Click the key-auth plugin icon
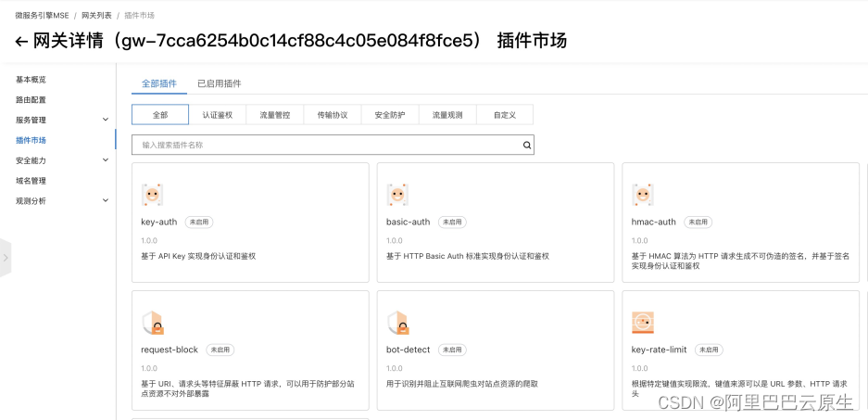This screenshot has height=420, width=868. 152,195
